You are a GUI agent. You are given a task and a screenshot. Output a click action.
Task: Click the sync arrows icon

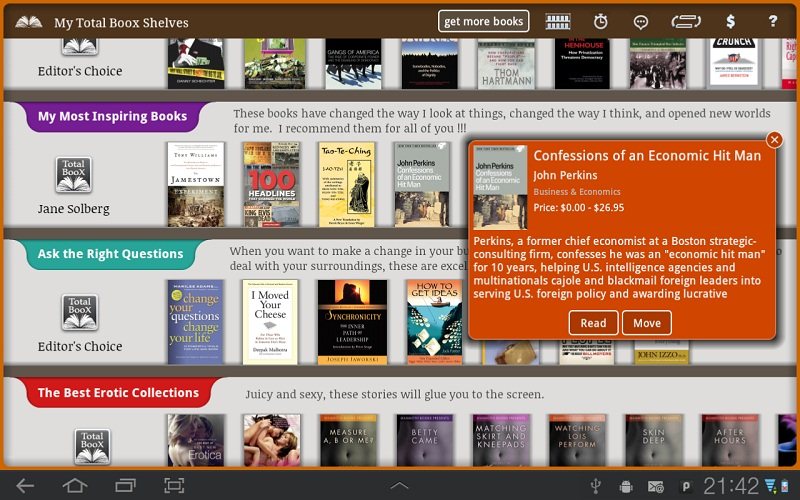tap(686, 21)
